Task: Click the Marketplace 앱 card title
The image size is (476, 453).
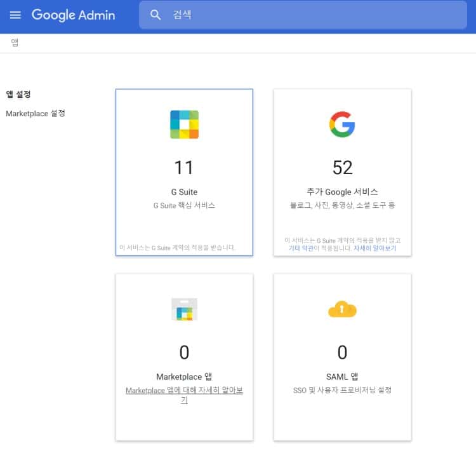Action: (x=184, y=376)
